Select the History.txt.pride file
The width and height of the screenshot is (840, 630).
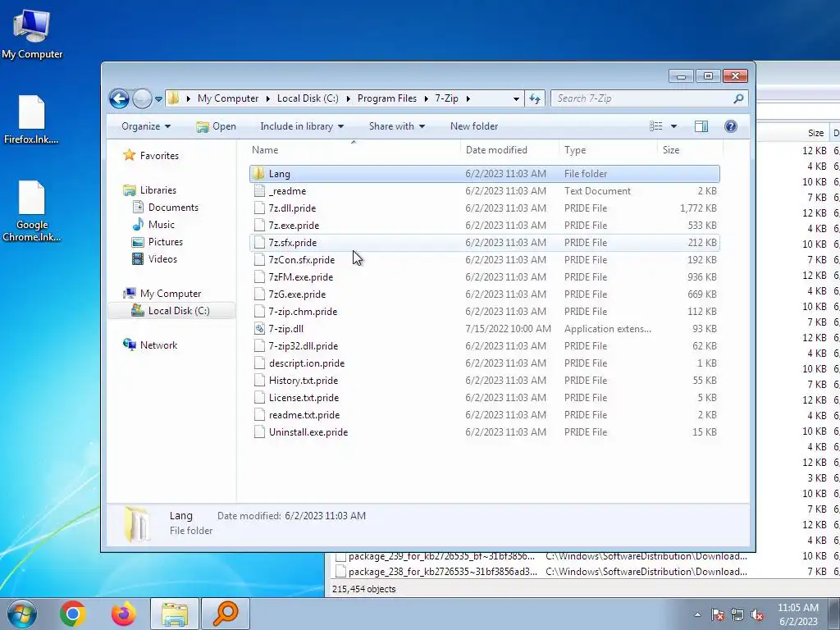click(x=484, y=381)
